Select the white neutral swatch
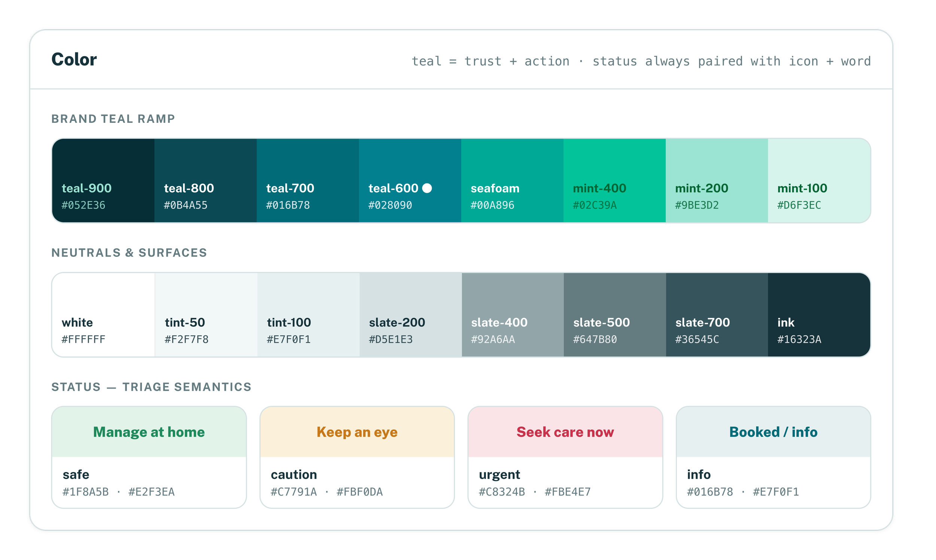The width and height of the screenshot is (936, 560). [x=103, y=315]
